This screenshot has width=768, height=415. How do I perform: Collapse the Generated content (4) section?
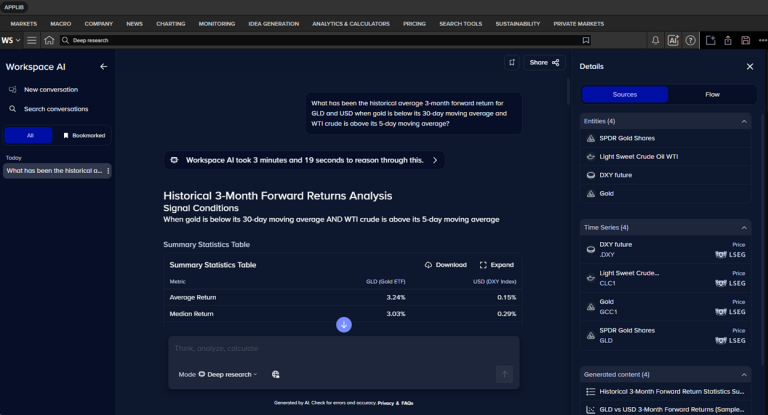(744, 374)
